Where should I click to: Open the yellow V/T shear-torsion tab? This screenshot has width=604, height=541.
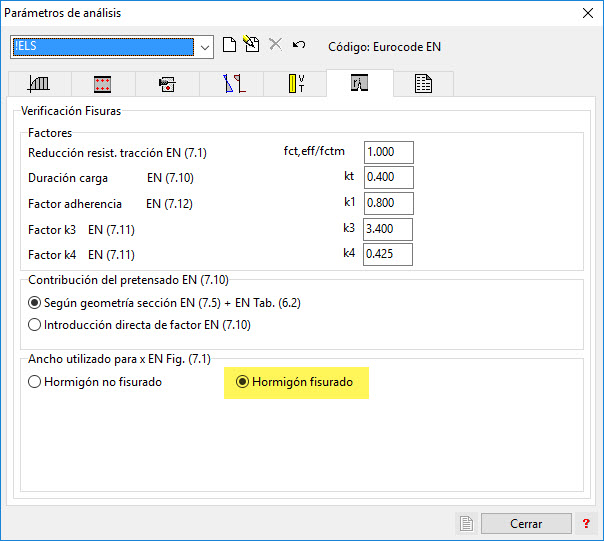pos(296,85)
